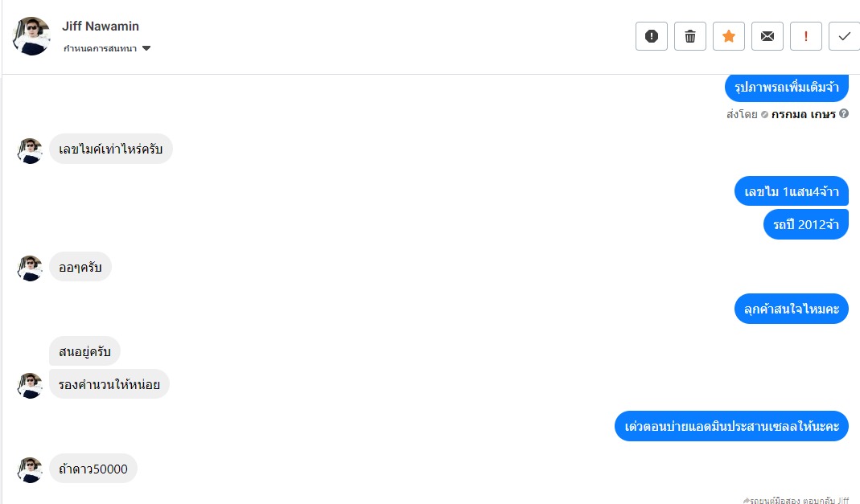Click the dropdown arrow under Jiff Nawamin

(x=146, y=48)
